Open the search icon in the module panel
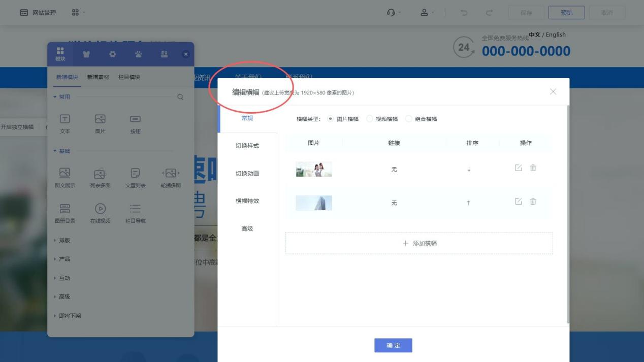The image size is (644, 362). 180,96
